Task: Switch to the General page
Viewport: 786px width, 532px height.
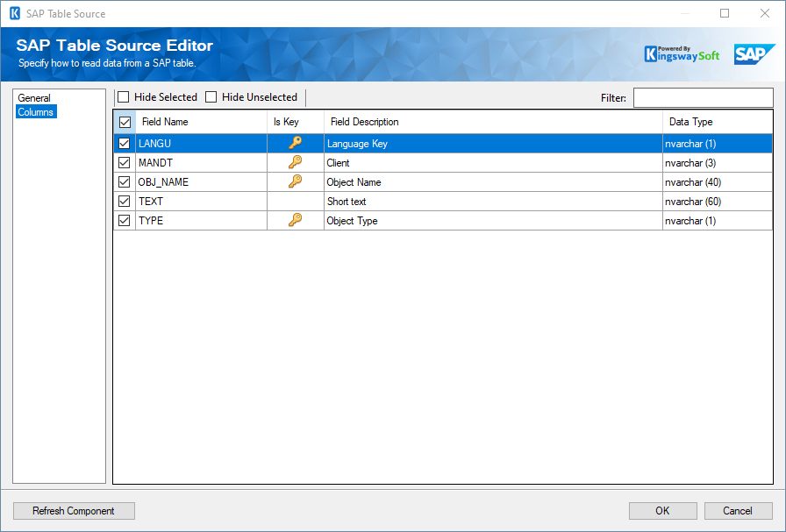Action: click(34, 97)
